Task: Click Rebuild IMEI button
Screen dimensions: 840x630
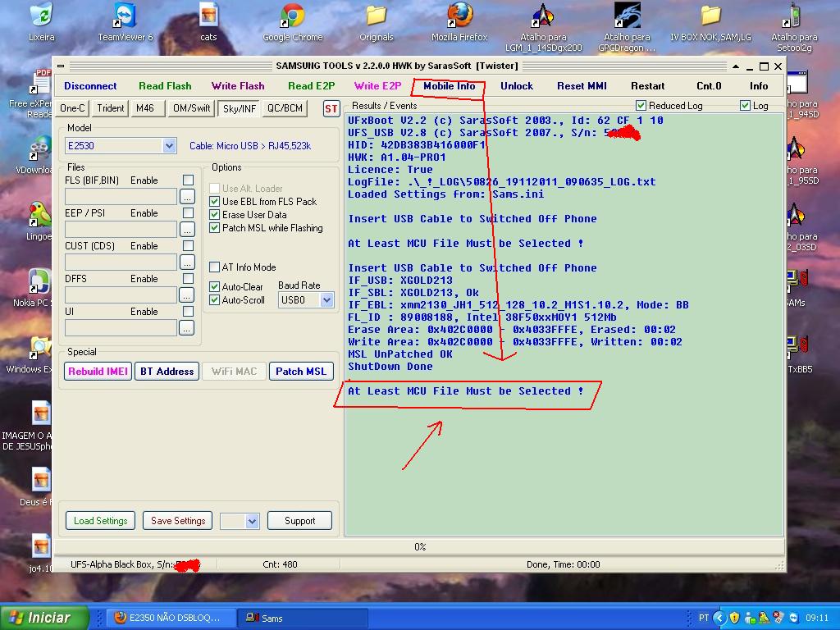Action: tap(98, 372)
